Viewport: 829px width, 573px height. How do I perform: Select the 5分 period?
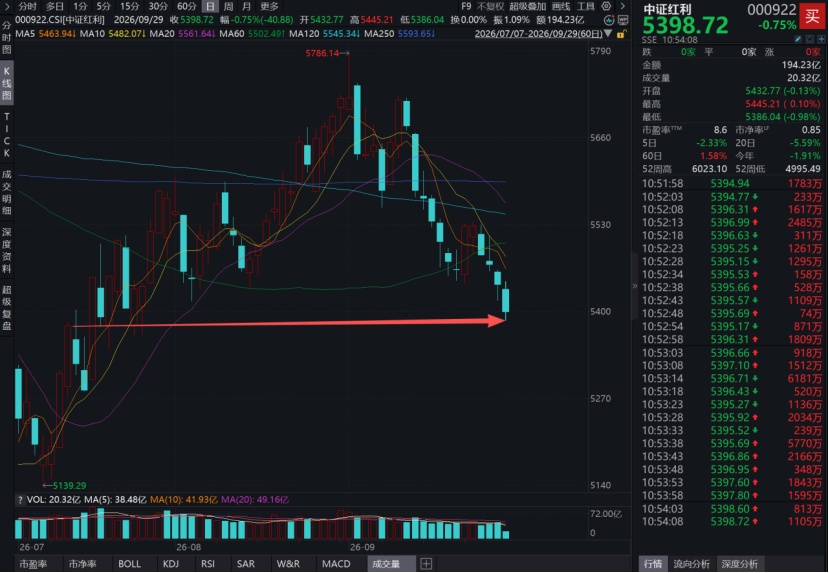coord(104,6)
